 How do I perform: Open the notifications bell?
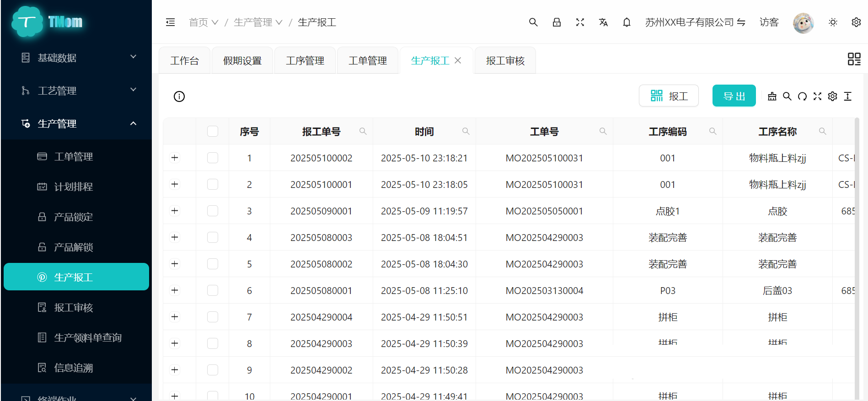pos(627,22)
